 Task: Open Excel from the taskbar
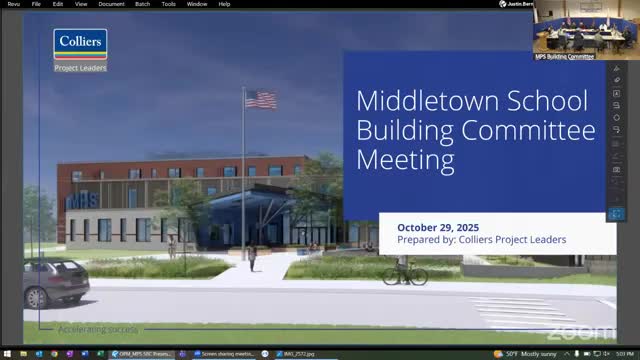(x=100, y=354)
